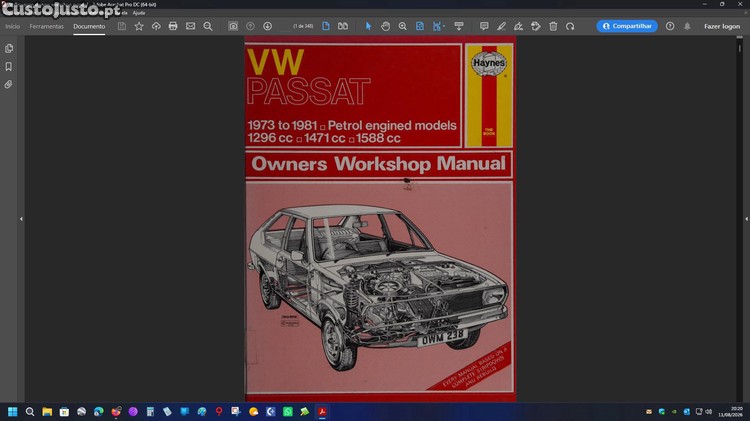Expand the right tools pane arrow

[746, 219]
